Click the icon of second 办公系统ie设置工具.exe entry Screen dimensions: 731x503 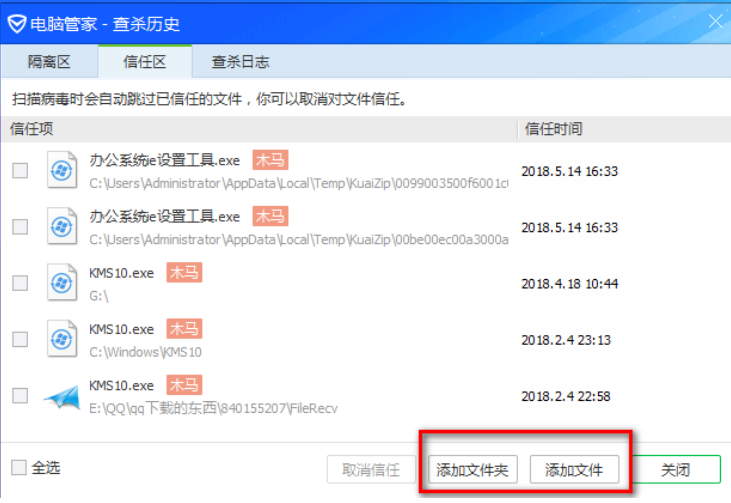(62, 227)
